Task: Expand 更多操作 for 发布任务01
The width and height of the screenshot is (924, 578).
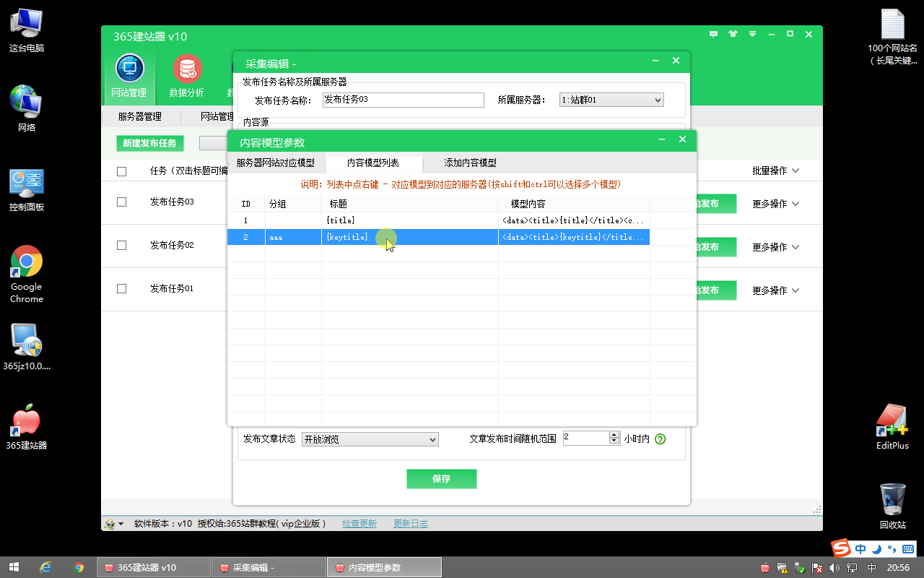Action: click(x=775, y=290)
